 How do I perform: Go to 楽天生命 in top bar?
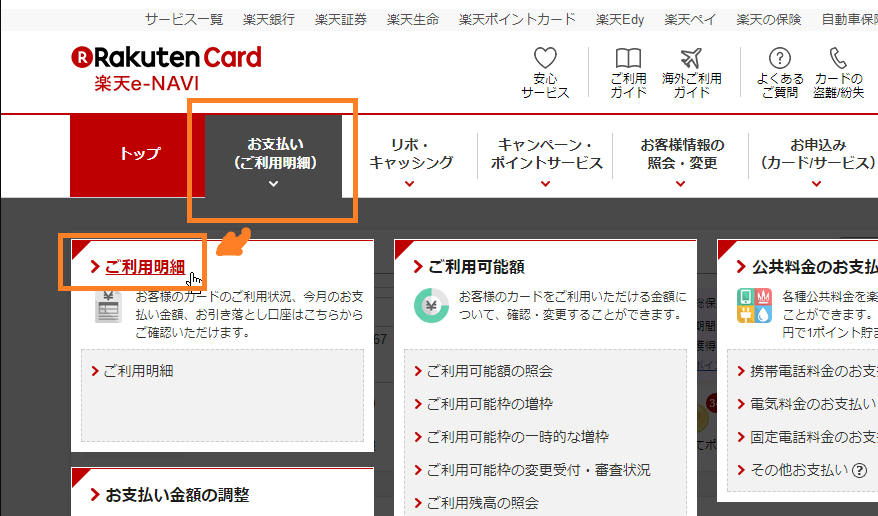click(413, 20)
